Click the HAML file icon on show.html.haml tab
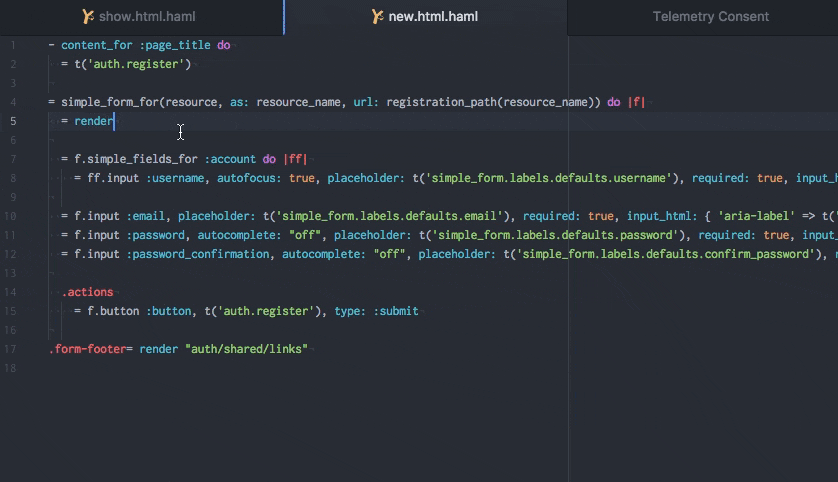 [88, 17]
